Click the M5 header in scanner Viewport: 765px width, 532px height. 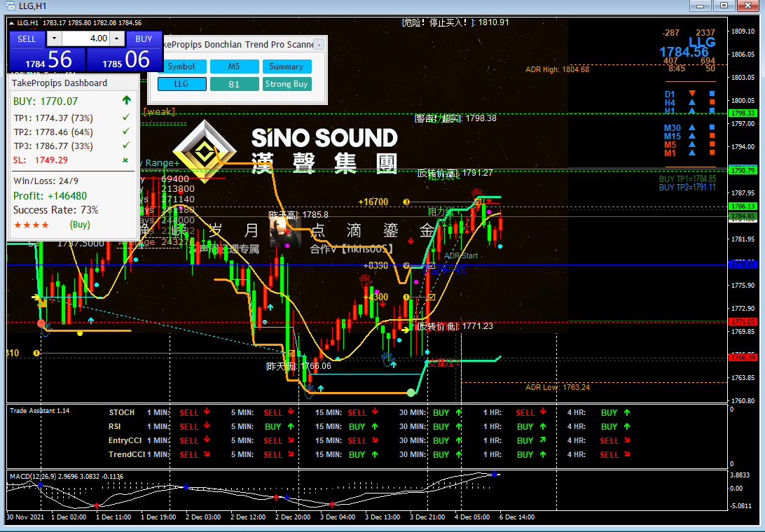tap(234, 66)
